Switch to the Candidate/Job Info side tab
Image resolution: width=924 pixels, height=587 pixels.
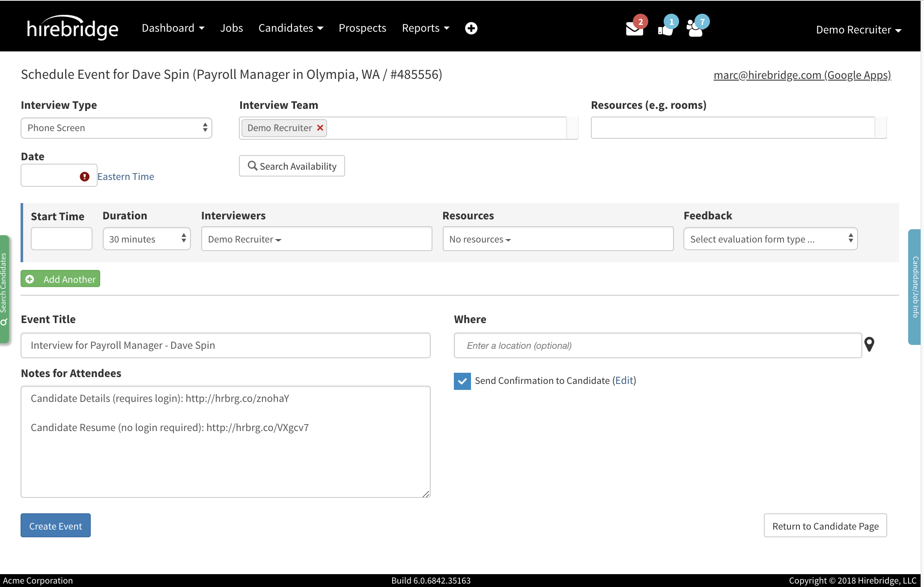(x=916, y=287)
